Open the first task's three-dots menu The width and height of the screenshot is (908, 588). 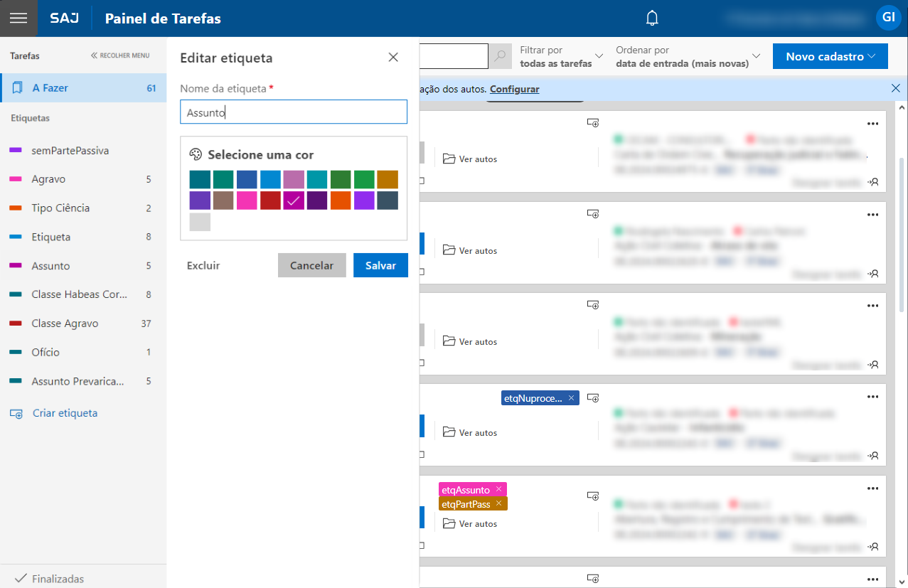[873, 124]
